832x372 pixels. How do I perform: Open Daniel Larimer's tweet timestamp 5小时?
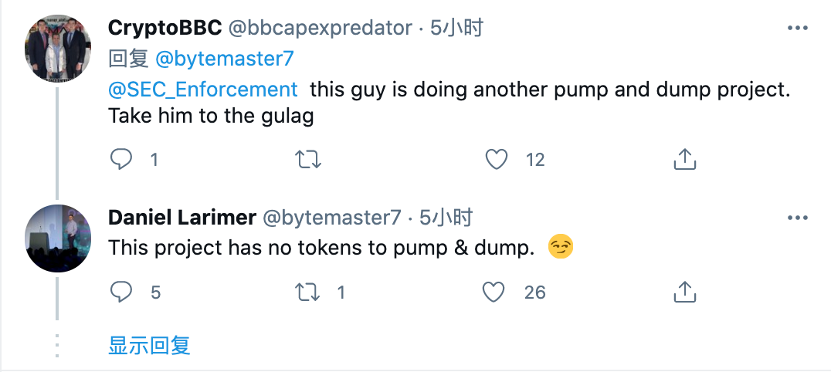(x=446, y=218)
